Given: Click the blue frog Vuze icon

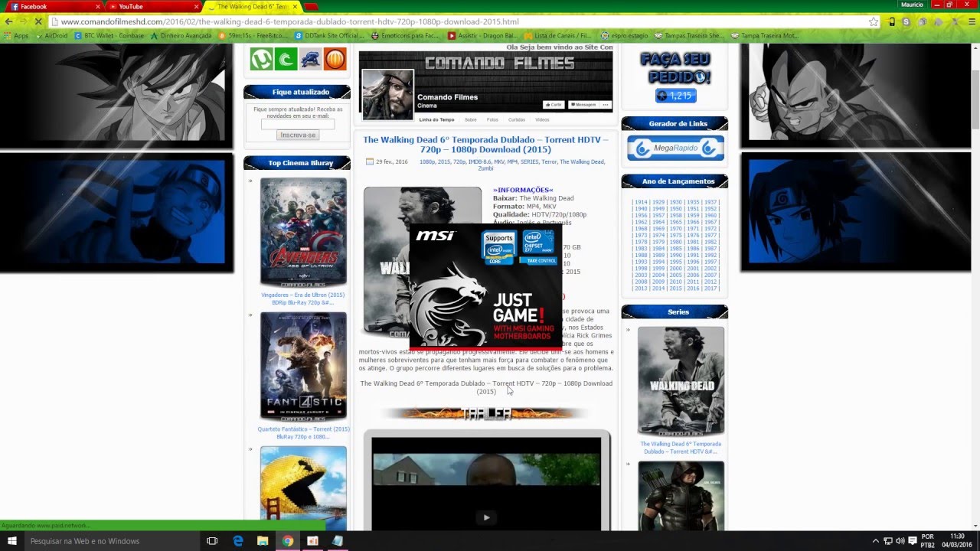Looking at the screenshot, I should (x=310, y=59).
